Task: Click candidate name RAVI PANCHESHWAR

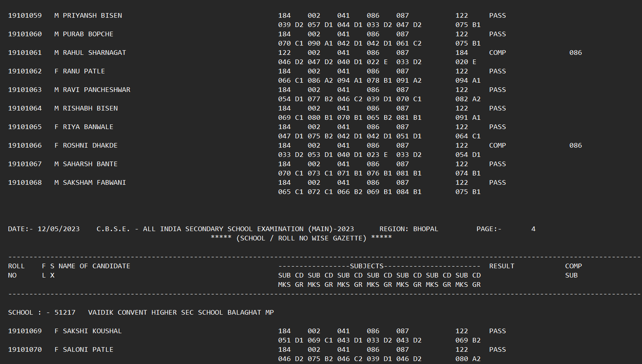Action: tap(97, 90)
